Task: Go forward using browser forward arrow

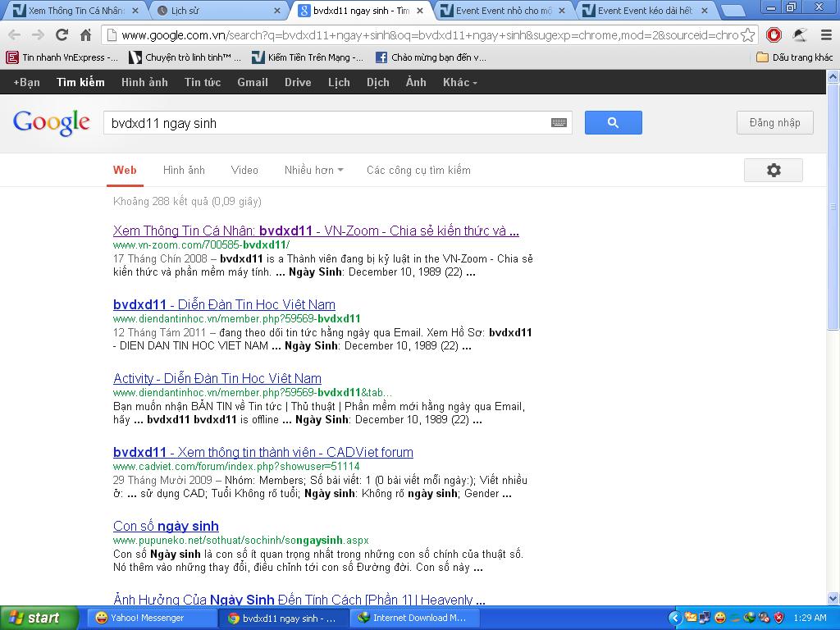Action: [x=38, y=35]
